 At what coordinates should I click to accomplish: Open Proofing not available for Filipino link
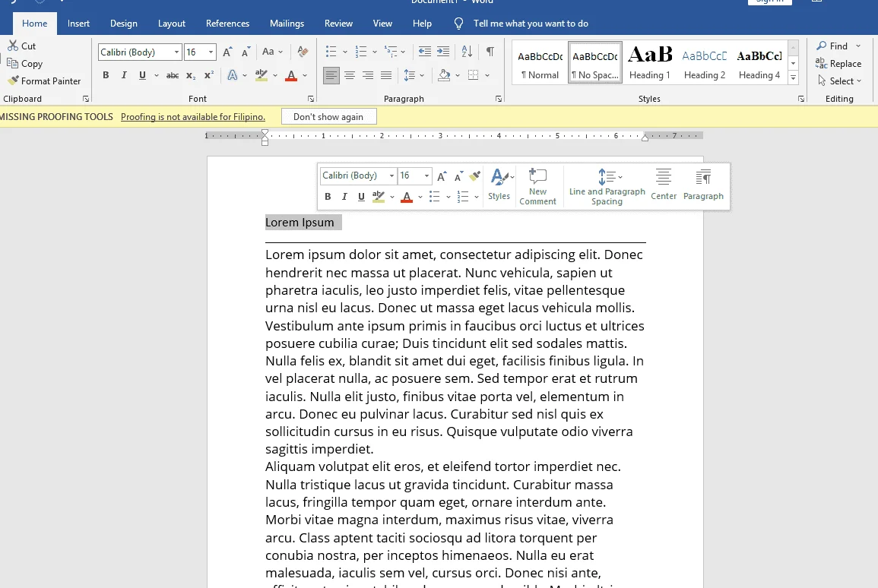coord(193,117)
